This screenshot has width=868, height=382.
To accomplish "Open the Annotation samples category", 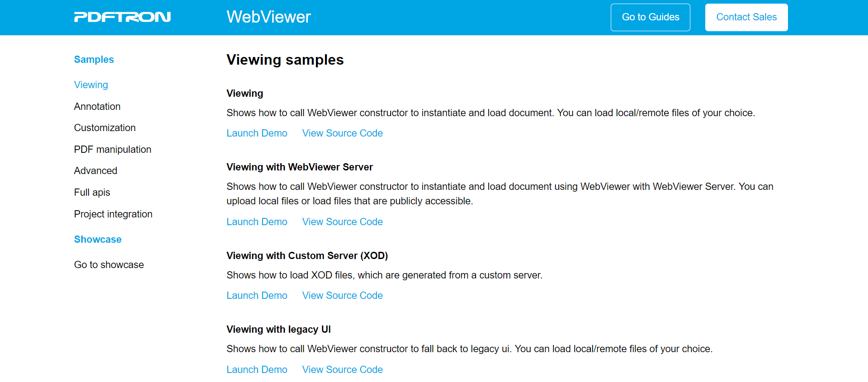I will (97, 107).
